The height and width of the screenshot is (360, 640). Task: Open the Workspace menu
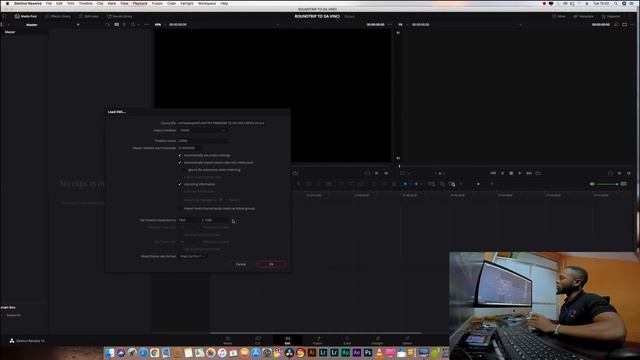(x=207, y=3)
